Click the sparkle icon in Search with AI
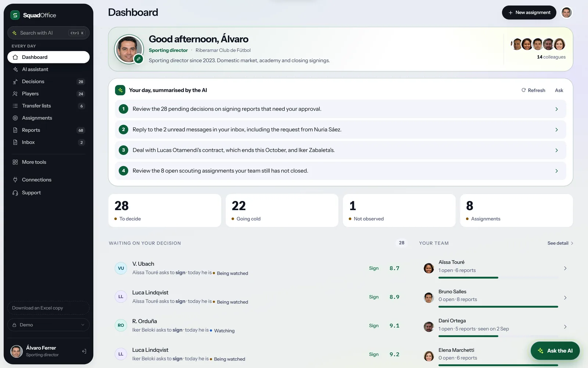This screenshot has height=368, width=588. tap(14, 33)
